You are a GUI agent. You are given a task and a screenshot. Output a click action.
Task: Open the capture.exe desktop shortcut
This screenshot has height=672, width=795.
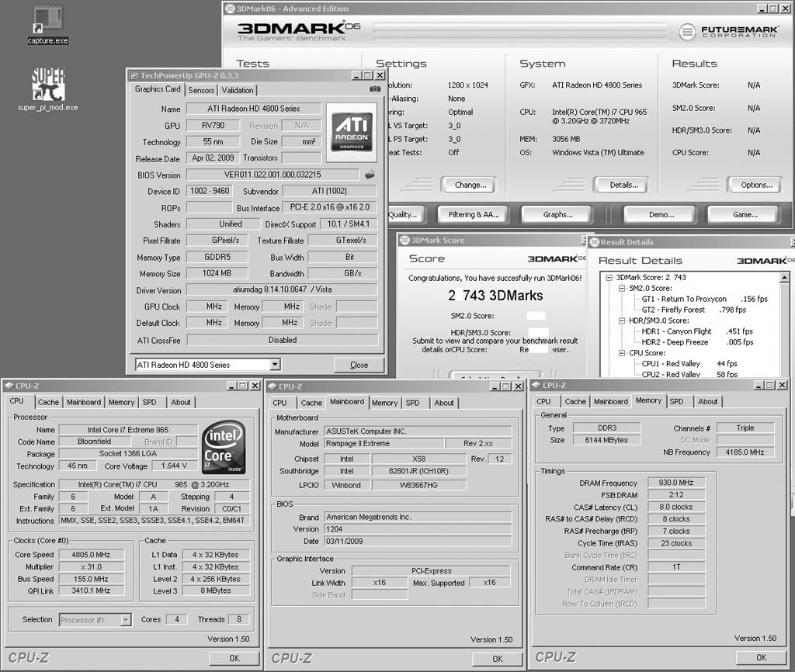(47, 25)
